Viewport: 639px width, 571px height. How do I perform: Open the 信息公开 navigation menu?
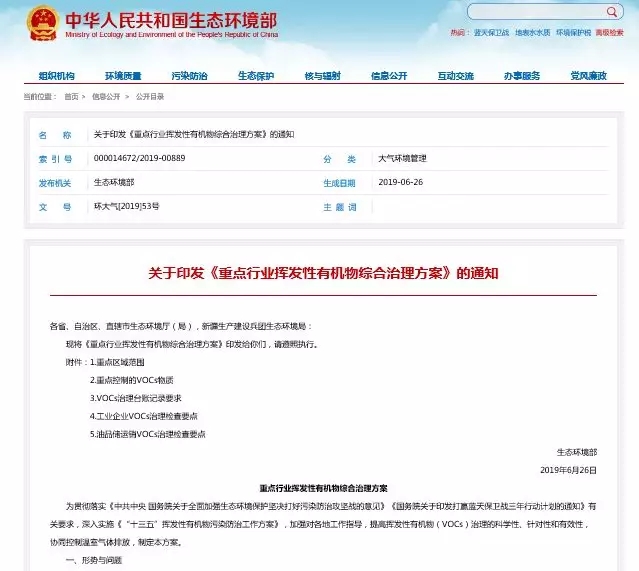pyautogui.click(x=389, y=76)
